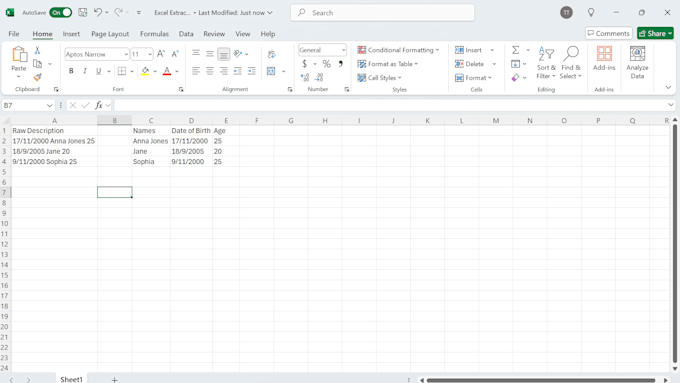Viewport: 680px width, 383px height.
Task: Center text horizontally
Action: [x=210, y=71]
